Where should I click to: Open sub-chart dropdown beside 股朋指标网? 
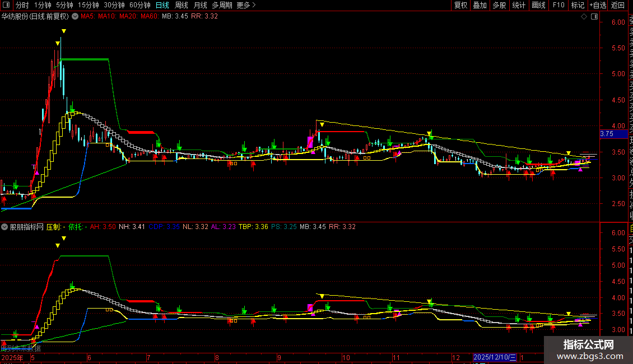(4, 227)
